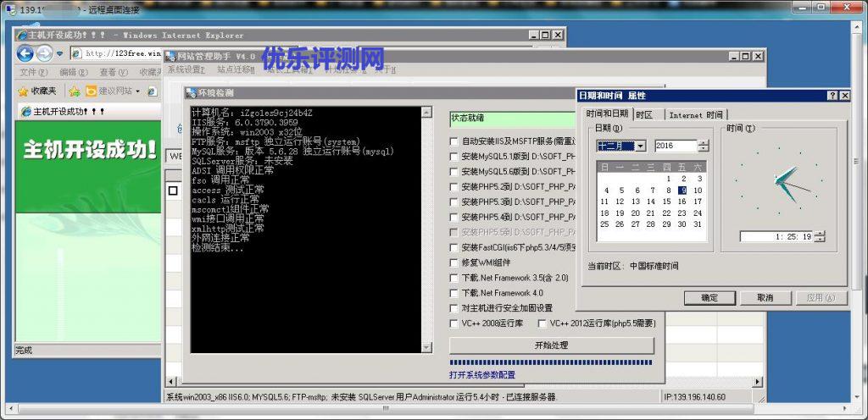Click the IE page icon in the address bar
The height and width of the screenshot is (420, 868).
77,53
